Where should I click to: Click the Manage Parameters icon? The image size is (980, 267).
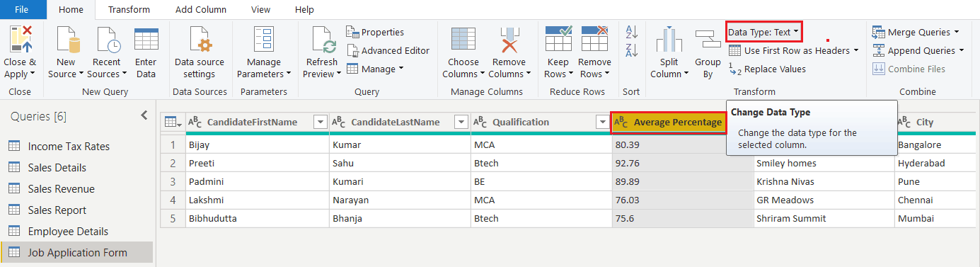pos(264,40)
